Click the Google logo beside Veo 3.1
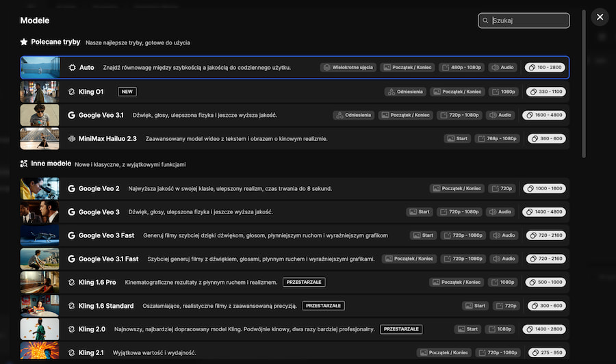This screenshot has width=616, height=364. 72,115
